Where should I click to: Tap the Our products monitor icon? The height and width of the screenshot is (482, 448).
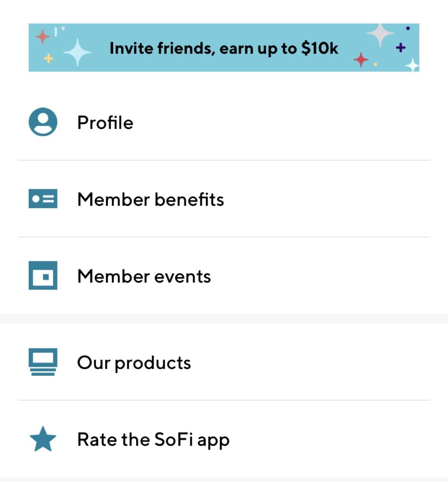tap(43, 362)
